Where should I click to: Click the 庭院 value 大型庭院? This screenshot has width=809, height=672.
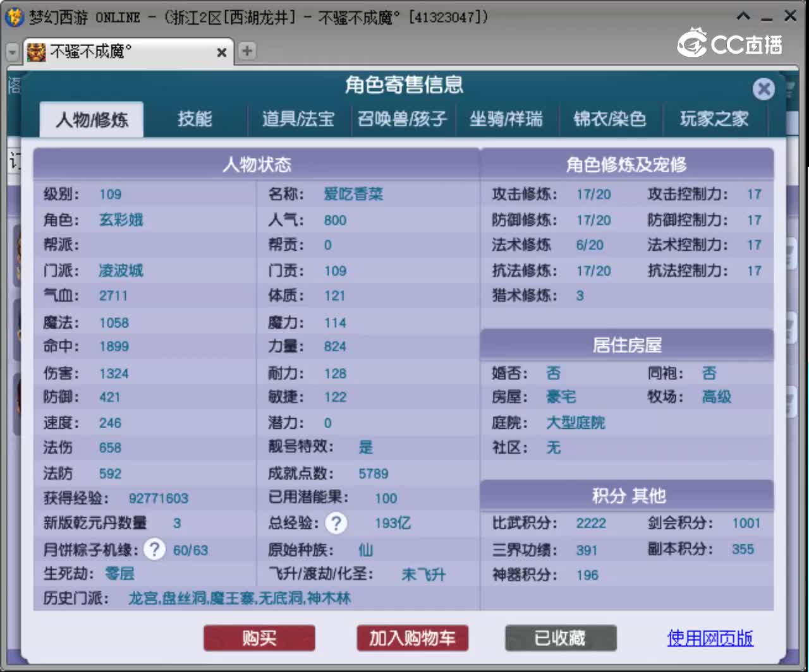pos(576,423)
